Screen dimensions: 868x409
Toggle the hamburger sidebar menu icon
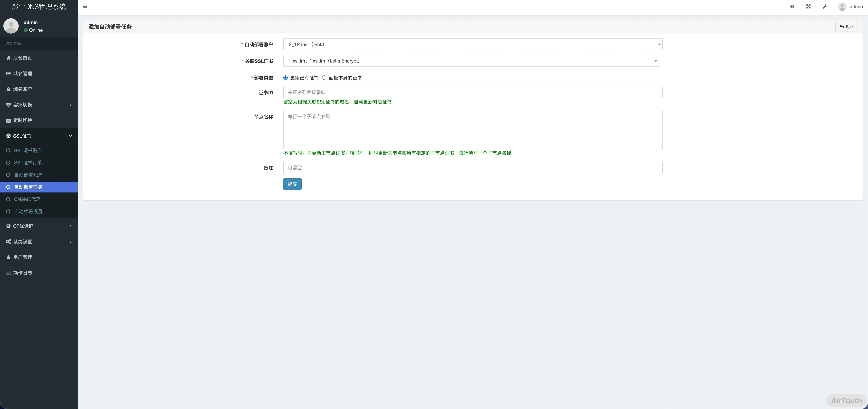click(x=85, y=6)
